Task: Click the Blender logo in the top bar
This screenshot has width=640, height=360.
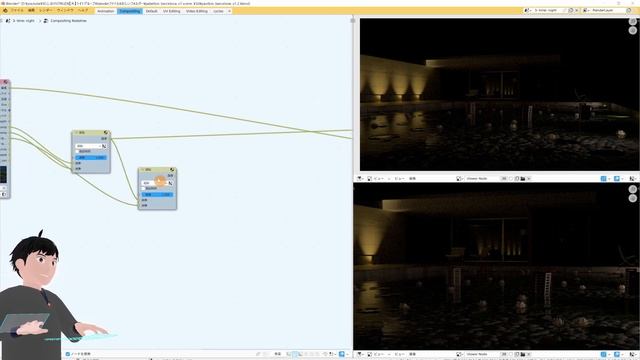Action: pyautogui.click(x=5, y=11)
